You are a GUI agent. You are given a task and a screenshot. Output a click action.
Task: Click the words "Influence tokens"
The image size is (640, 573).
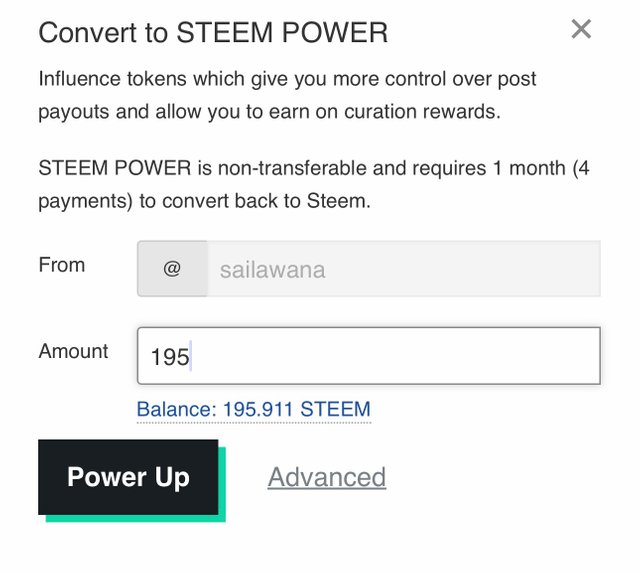(x=113, y=79)
